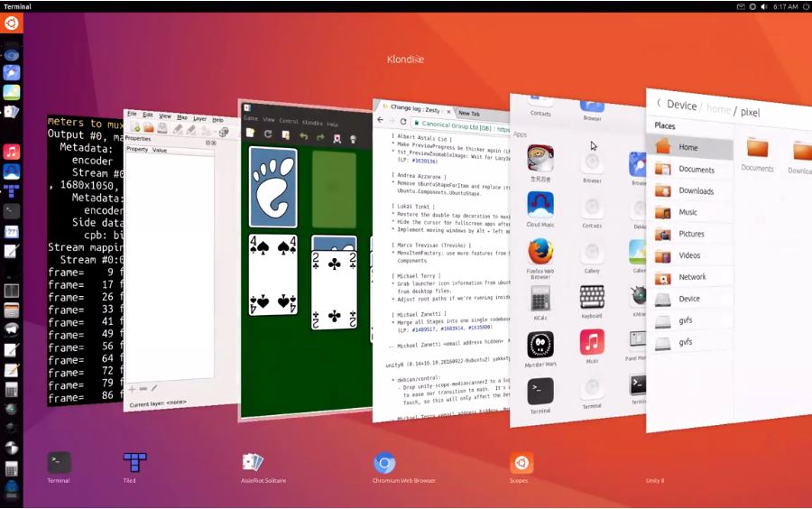This screenshot has height=509, width=812.
Task: Open the File menu in Tiled
Action: coord(132,116)
